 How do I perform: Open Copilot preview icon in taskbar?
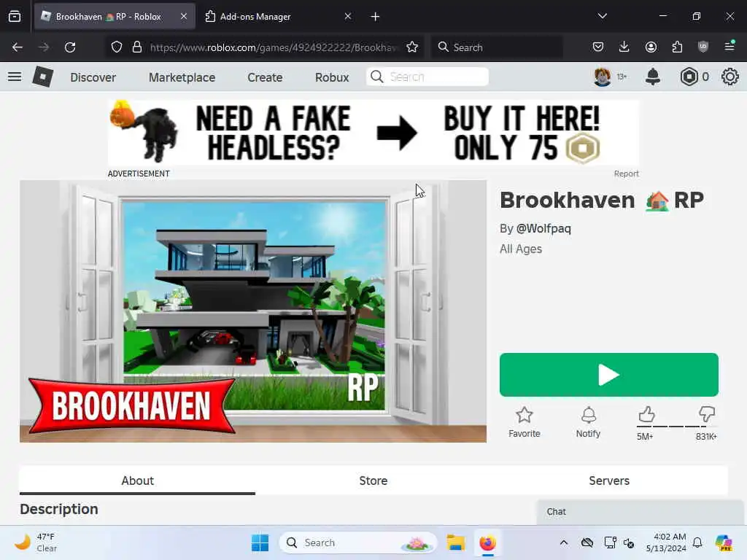tap(724, 542)
